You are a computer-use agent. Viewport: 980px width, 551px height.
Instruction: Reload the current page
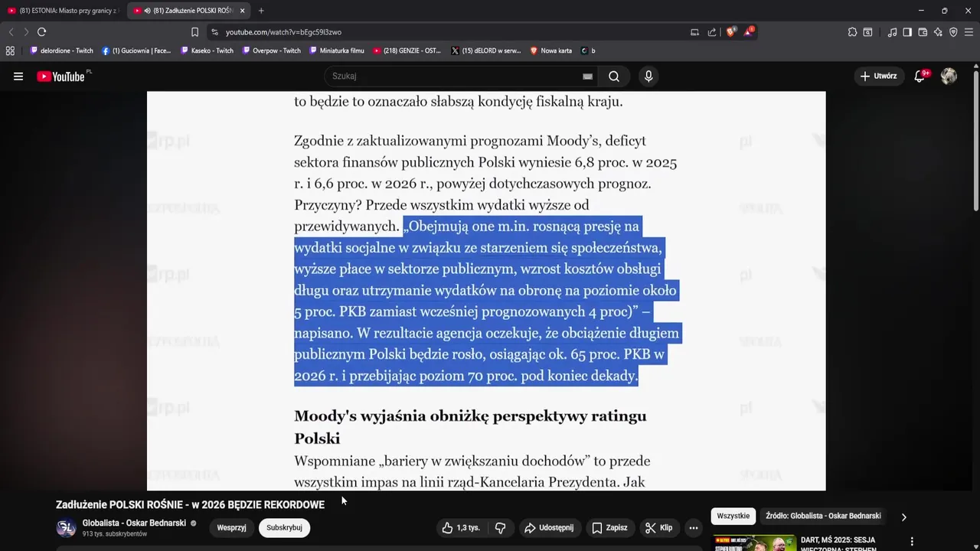[x=41, y=32]
